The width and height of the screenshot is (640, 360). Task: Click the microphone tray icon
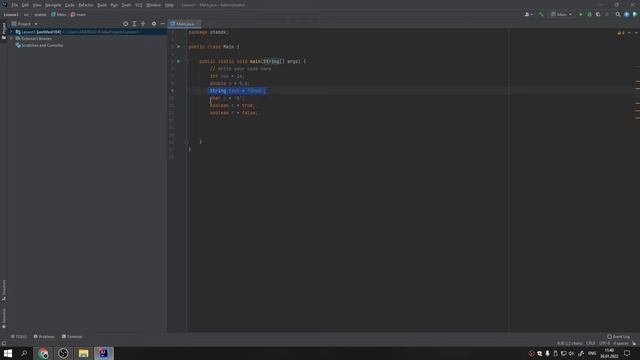click(547, 353)
